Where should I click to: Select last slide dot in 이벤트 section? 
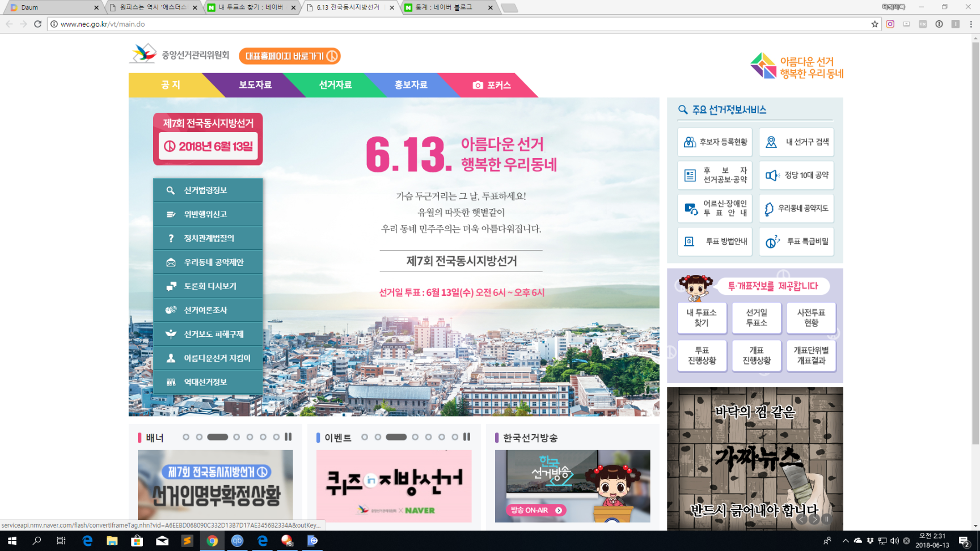(x=455, y=437)
